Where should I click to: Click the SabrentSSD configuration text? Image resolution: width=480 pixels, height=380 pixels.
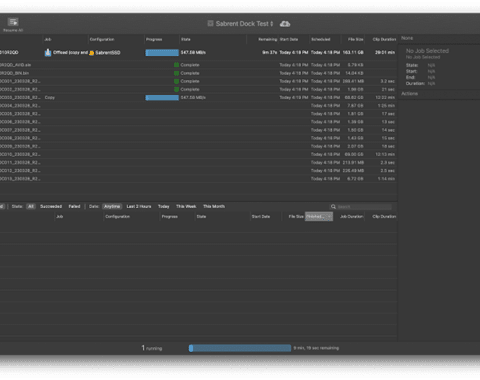tap(108, 53)
